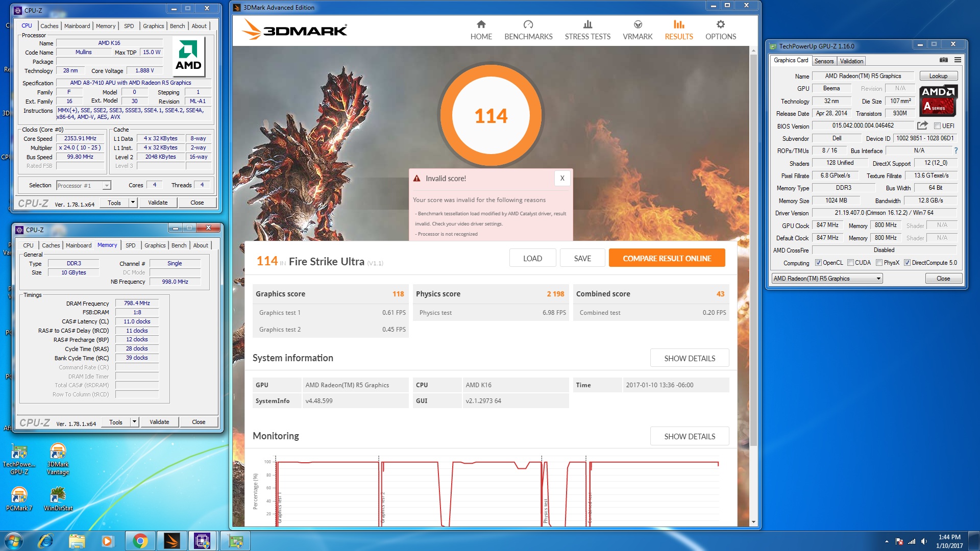Screen dimensions: 980x551
Task: Toggle the DirectCompute 5.0 checkbox
Action: tap(907, 263)
